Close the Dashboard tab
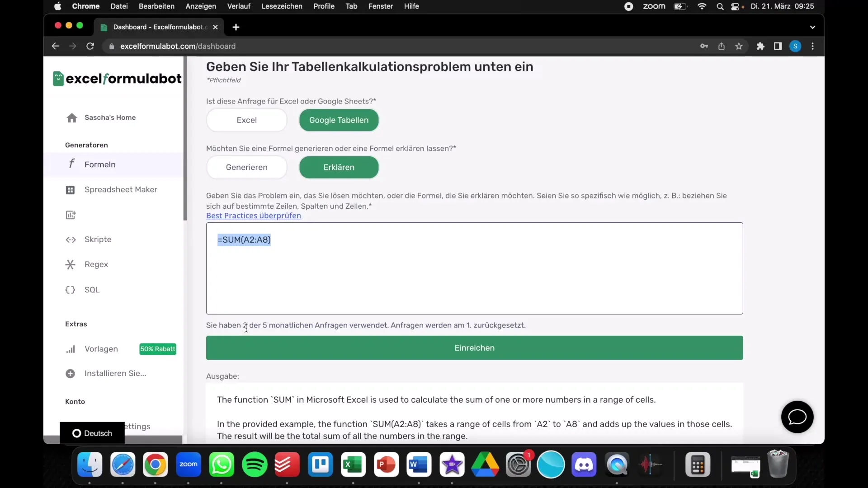Screen dimensions: 868x488 (x=215, y=27)
